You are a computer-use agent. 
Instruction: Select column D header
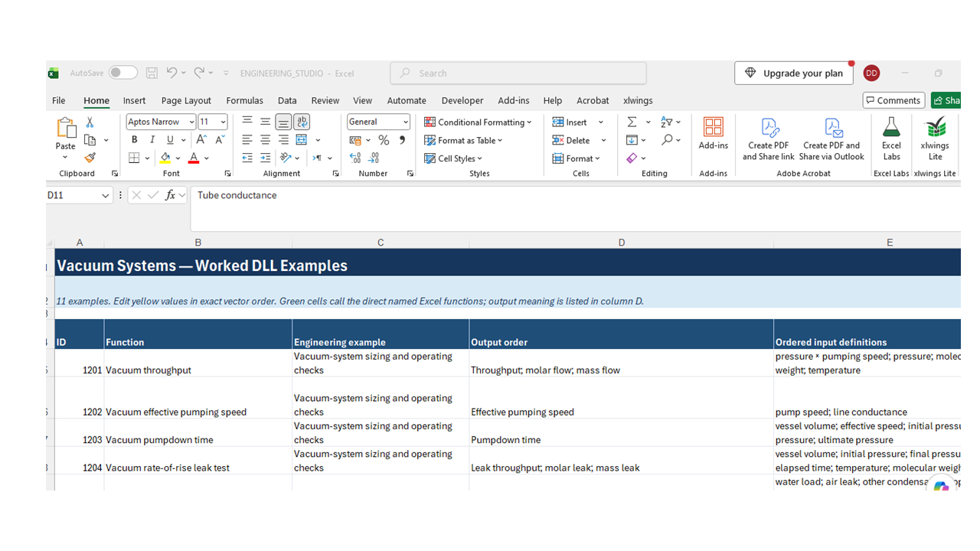coord(621,243)
